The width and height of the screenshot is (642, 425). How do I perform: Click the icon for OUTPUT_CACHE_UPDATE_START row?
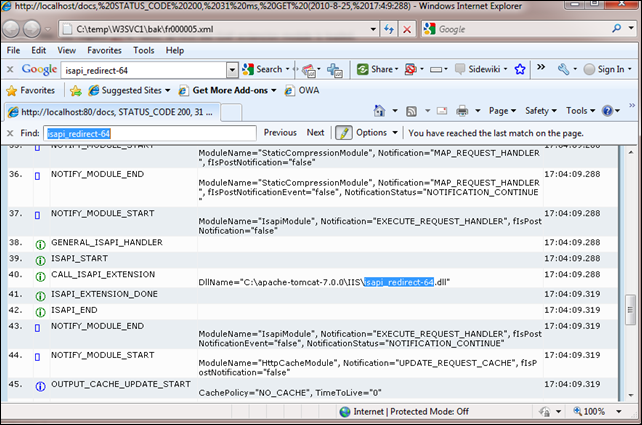(x=40, y=386)
